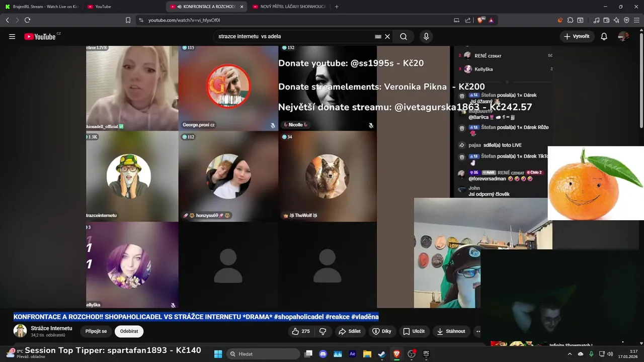Open a new browser tab
644x362 pixels.
point(337,7)
